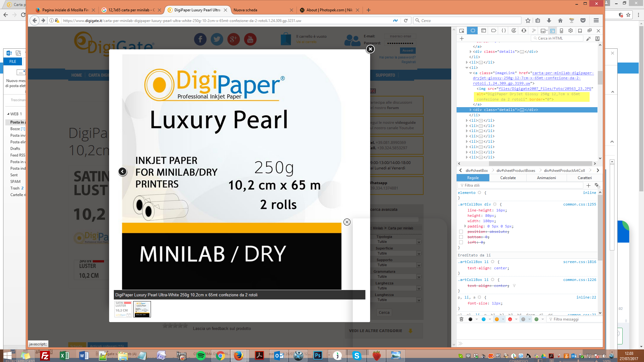Open common.css:1255 source link

pyautogui.click(x=580, y=204)
